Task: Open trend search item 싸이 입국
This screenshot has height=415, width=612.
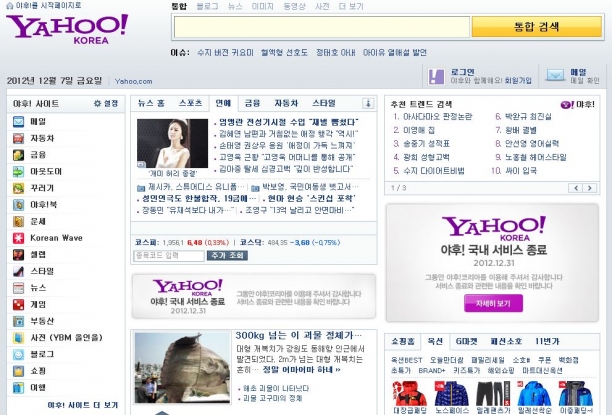Action: coord(521,171)
